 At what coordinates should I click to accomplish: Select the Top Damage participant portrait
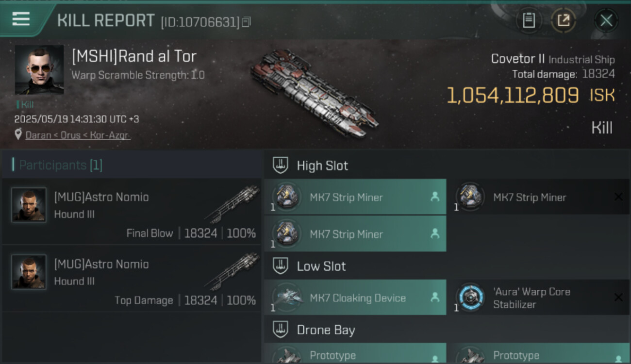[x=29, y=272]
